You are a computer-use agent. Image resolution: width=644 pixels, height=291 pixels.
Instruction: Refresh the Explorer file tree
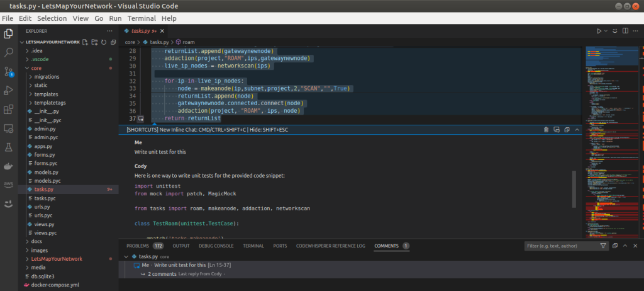104,42
